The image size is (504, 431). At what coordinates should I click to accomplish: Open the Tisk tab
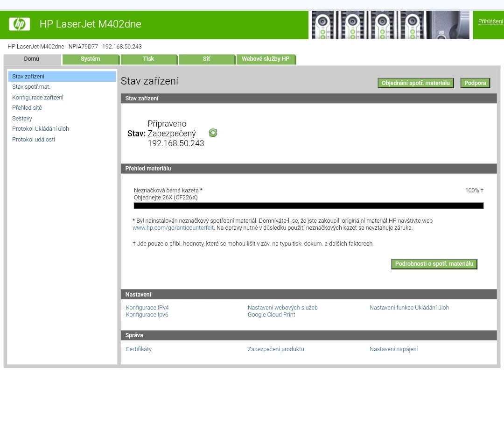point(148,59)
